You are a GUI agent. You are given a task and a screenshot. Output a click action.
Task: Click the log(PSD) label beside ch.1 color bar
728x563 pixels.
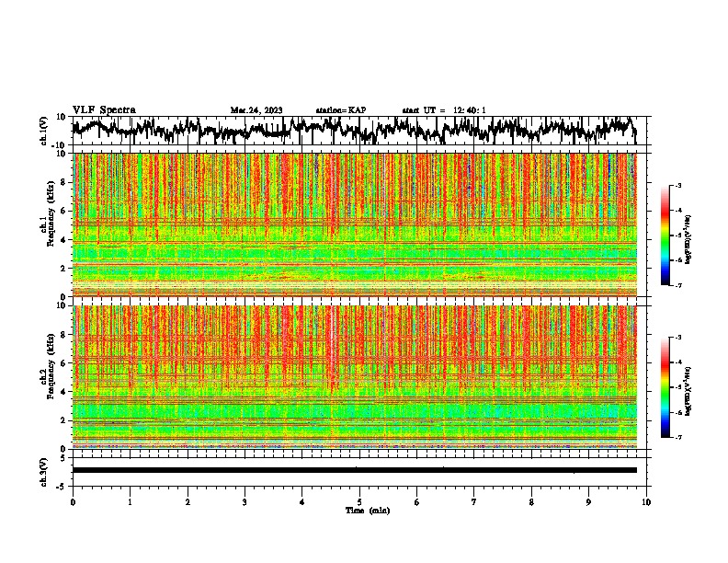[688, 240]
